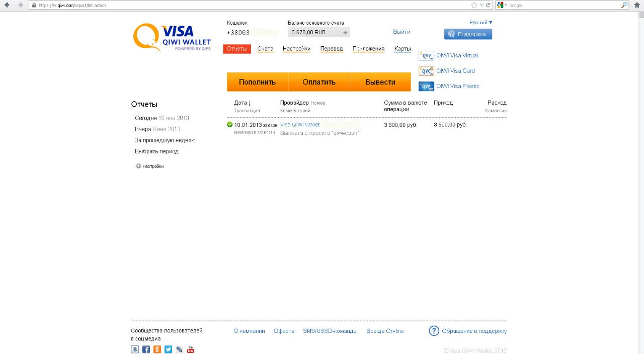Open sidebar Настройки link under reports
The image size is (644, 354).
pyautogui.click(x=153, y=166)
